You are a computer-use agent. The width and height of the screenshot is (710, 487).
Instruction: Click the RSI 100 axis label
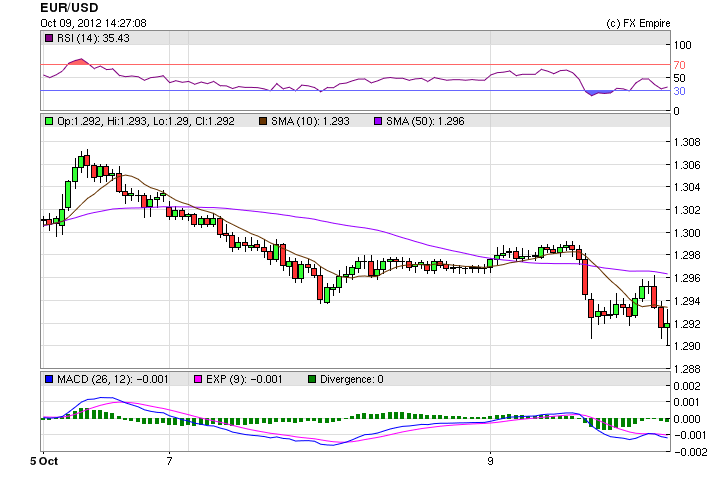pos(682,45)
